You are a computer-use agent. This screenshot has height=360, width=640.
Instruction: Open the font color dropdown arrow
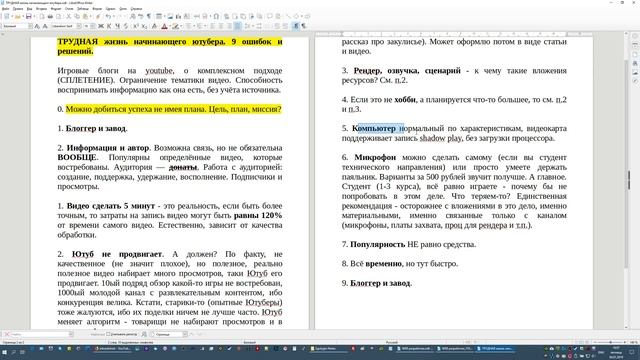coord(170,26)
